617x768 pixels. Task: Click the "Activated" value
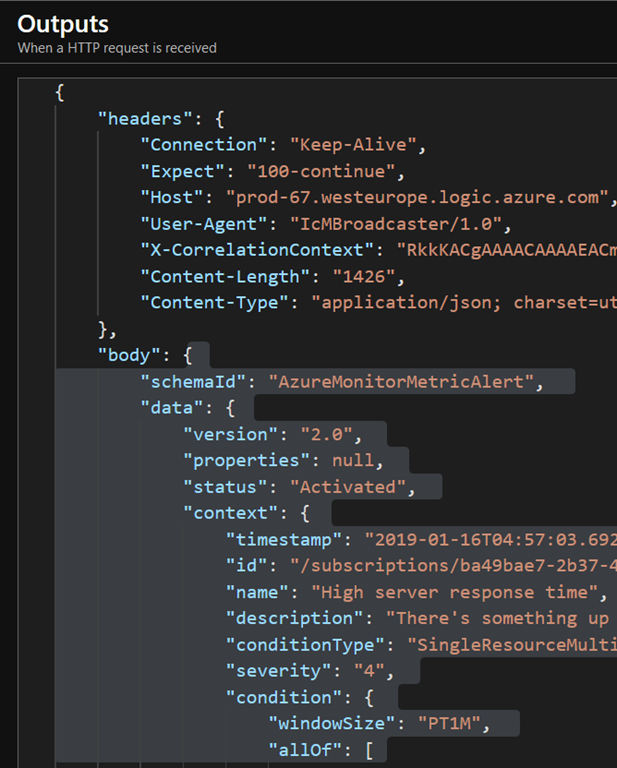tap(348, 487)
